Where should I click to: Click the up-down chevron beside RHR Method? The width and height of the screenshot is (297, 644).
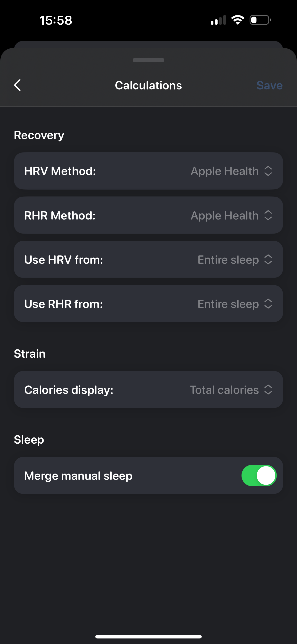tap(268, 215)
